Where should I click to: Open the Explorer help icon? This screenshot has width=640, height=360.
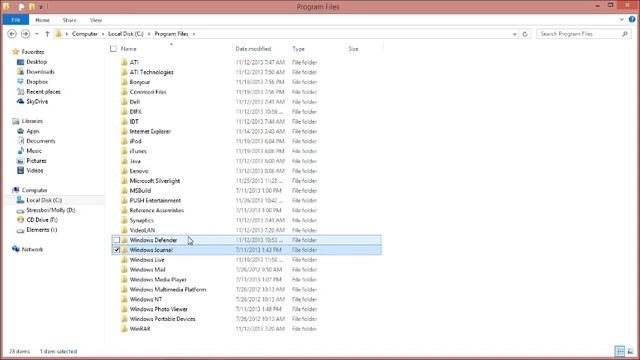[632, 19]
